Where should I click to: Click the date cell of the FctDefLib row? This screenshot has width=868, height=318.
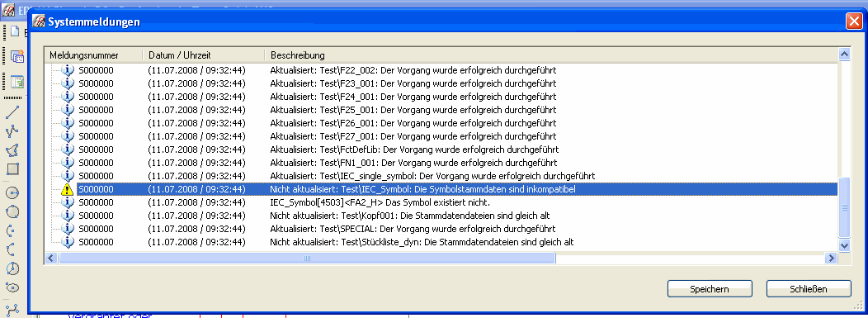click(196, 150)
